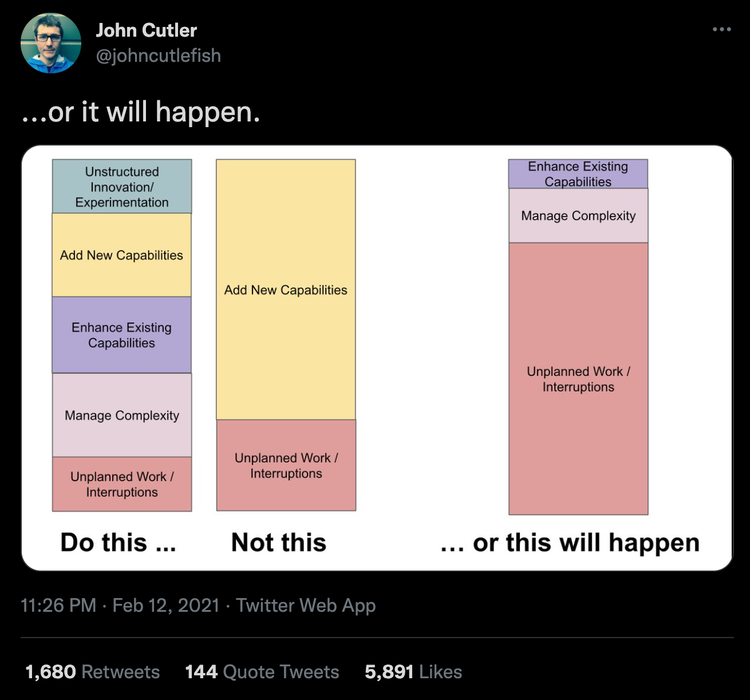Click the purple Enhance Existing Capabilities block in first column

pos(122,335)
